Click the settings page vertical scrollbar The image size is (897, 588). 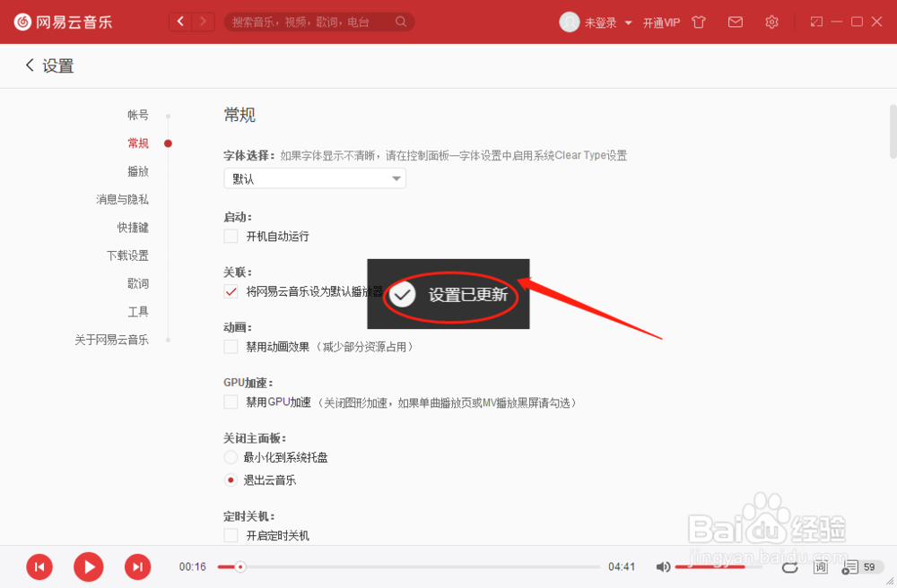click(x=893, y=132)
